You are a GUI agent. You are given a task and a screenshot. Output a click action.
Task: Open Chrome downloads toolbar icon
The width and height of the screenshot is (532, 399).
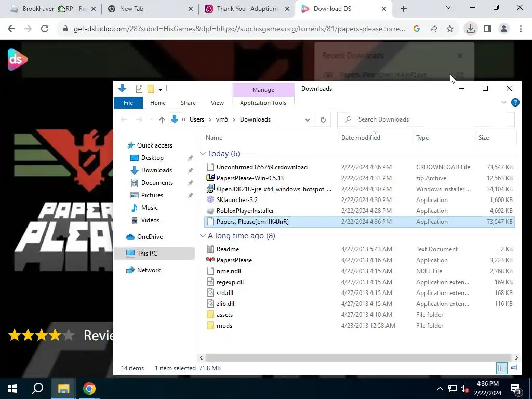pos(470,29)
